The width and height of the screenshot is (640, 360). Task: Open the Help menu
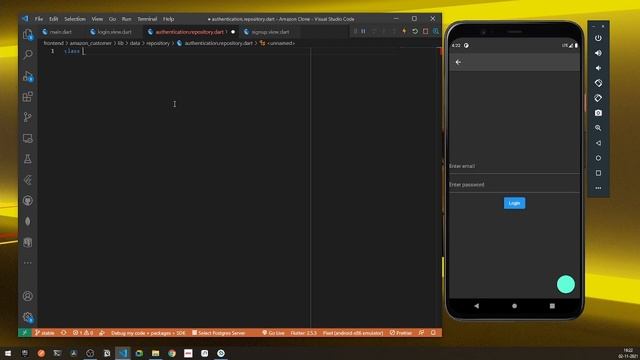click(x=169, y=19)
